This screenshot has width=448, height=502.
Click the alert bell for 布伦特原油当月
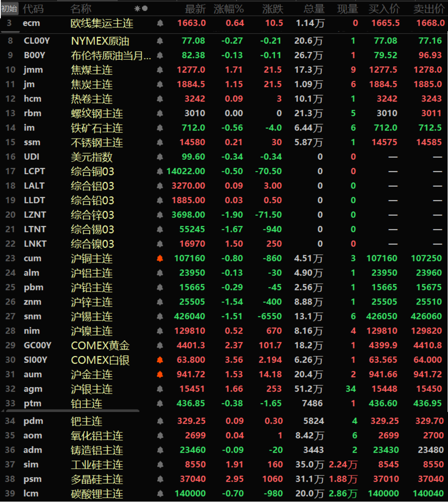tap(160, 56)
